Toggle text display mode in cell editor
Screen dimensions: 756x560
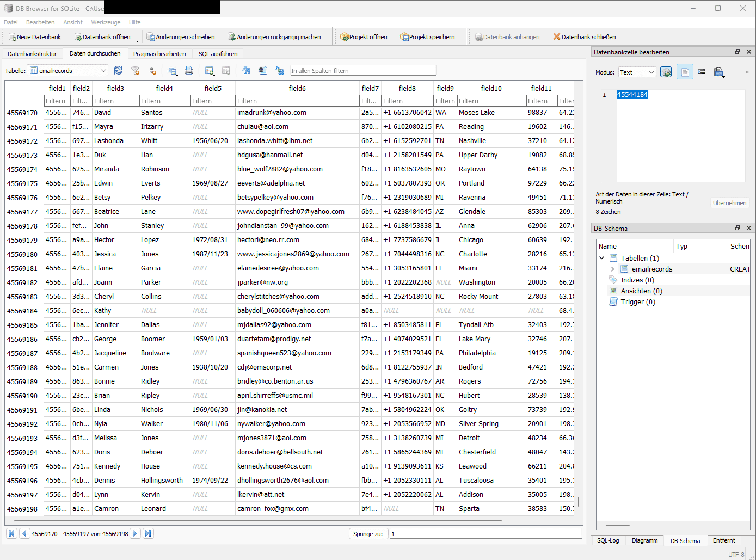[x=685, y=71]
